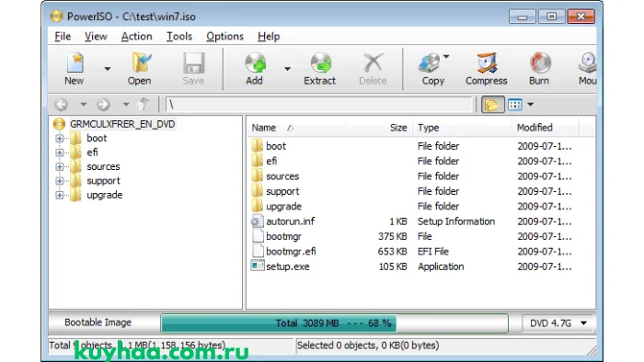Click the Compress toolbar icon
644x362 pixels.
(x=487, y=68)
